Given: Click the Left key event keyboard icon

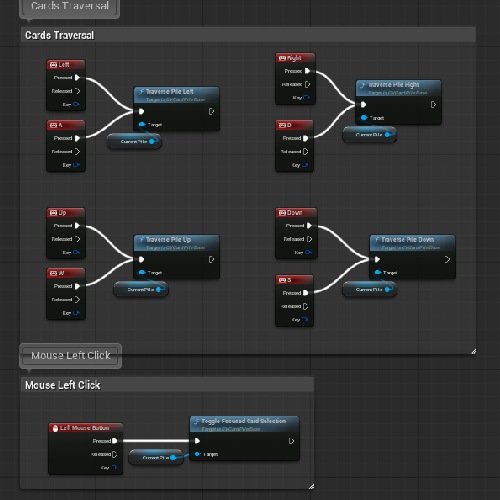Looking at the screenshot, I should pos(53,65).
